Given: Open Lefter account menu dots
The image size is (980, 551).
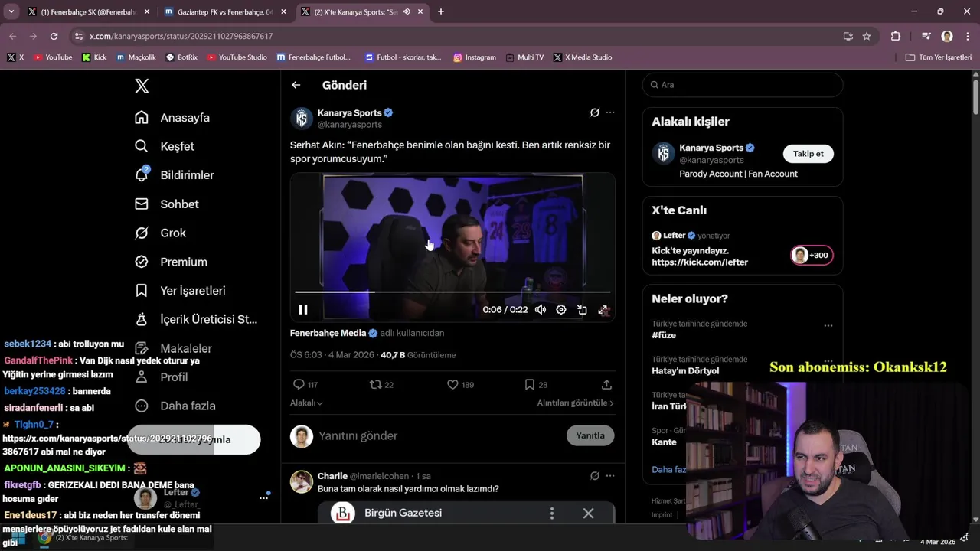Looking at the screenshot, I should coord(263,498).
